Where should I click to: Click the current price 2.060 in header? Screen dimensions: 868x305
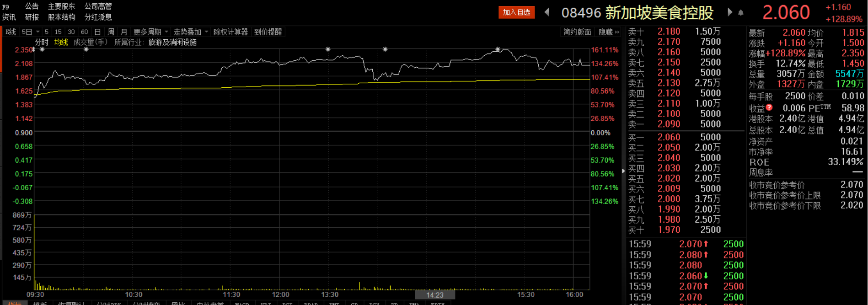pos(786,12)
